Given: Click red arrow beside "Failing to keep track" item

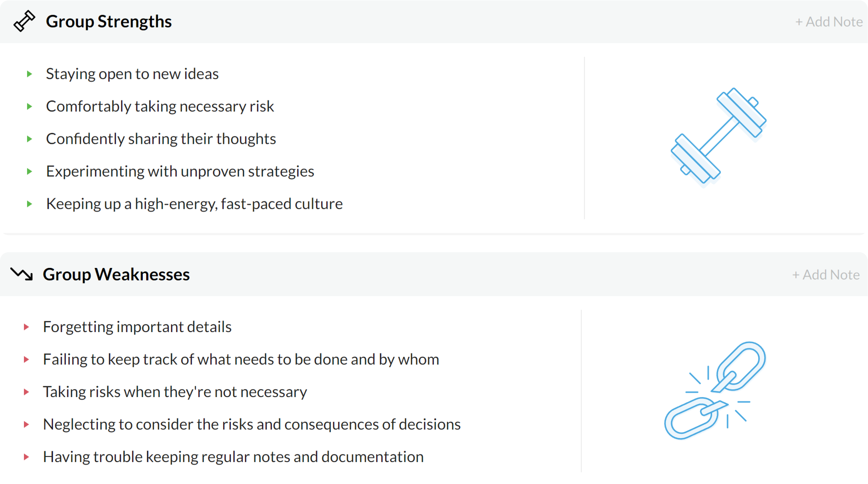Looking at the screenshot, I should pos(26,359).
